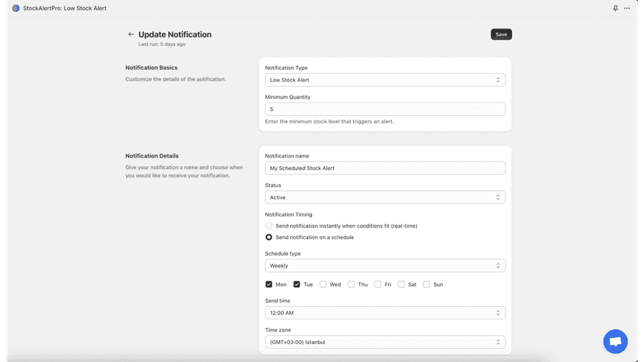This screenshot has height=362, width=644.
Task: Check the Sun day checkbox
Action: pyautogui.click(x=426, y=284)
